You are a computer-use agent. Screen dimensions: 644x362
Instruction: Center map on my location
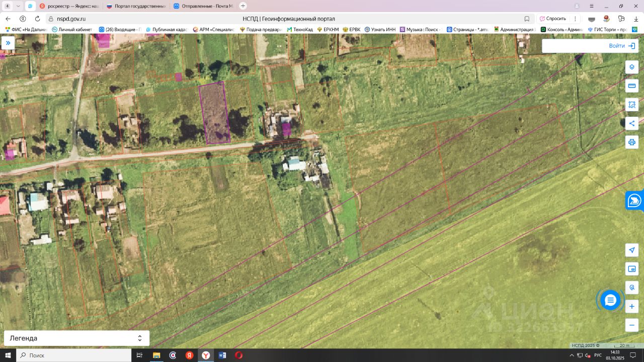click(632, 250)
